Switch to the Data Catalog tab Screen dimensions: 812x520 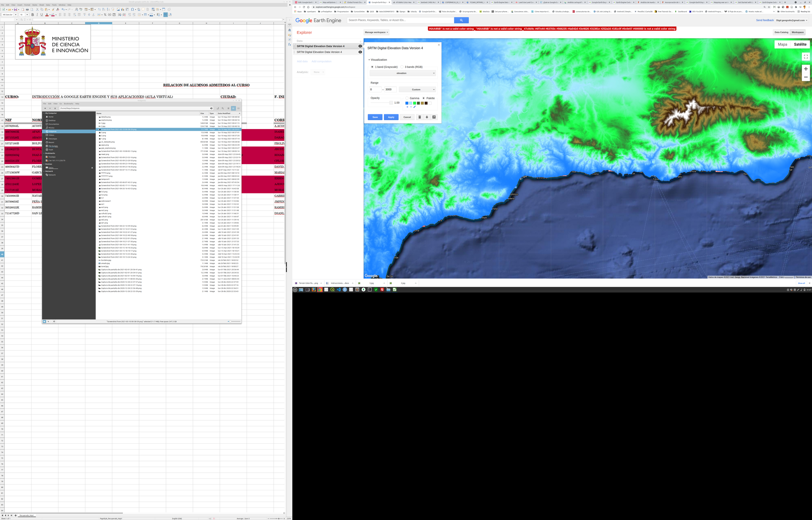(x=781, y=32)
